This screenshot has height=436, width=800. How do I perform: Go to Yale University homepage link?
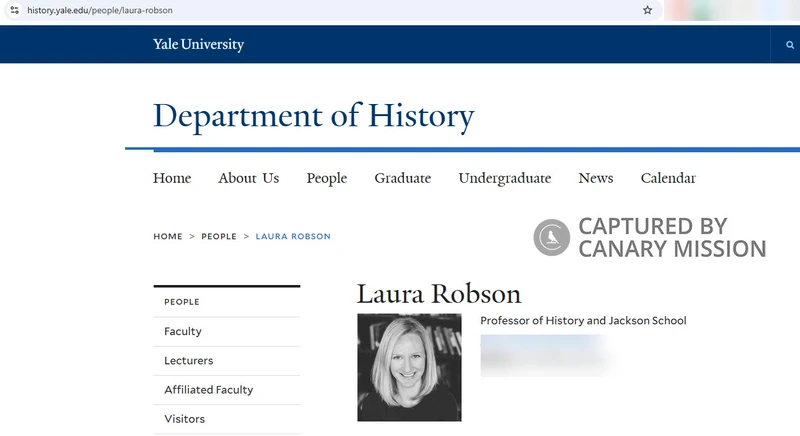coord(198,44)
